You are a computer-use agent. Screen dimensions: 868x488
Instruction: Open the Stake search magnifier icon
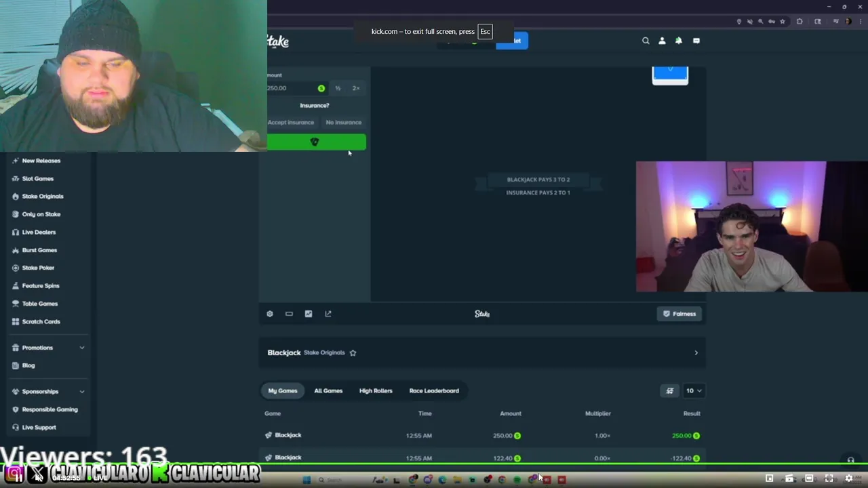point(646,41)
